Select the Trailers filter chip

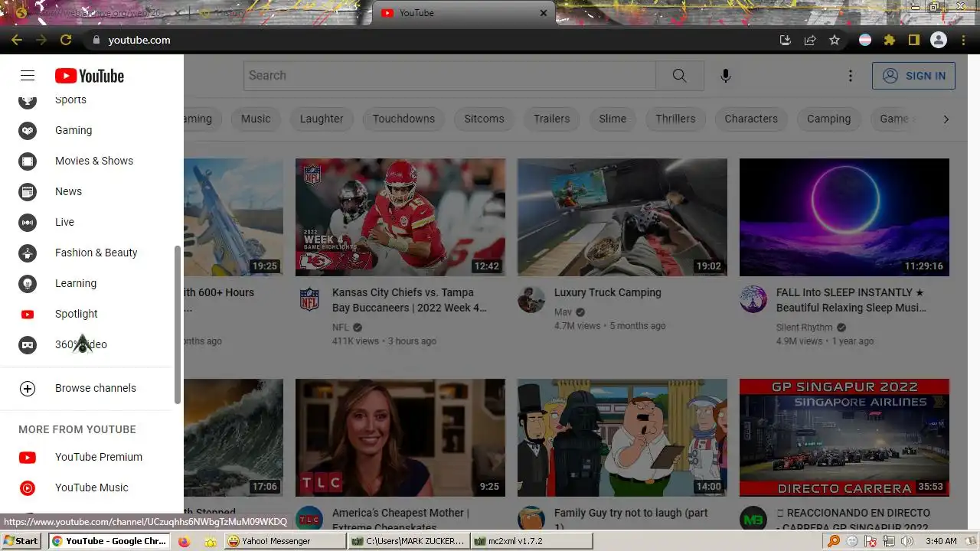point(552,119)
